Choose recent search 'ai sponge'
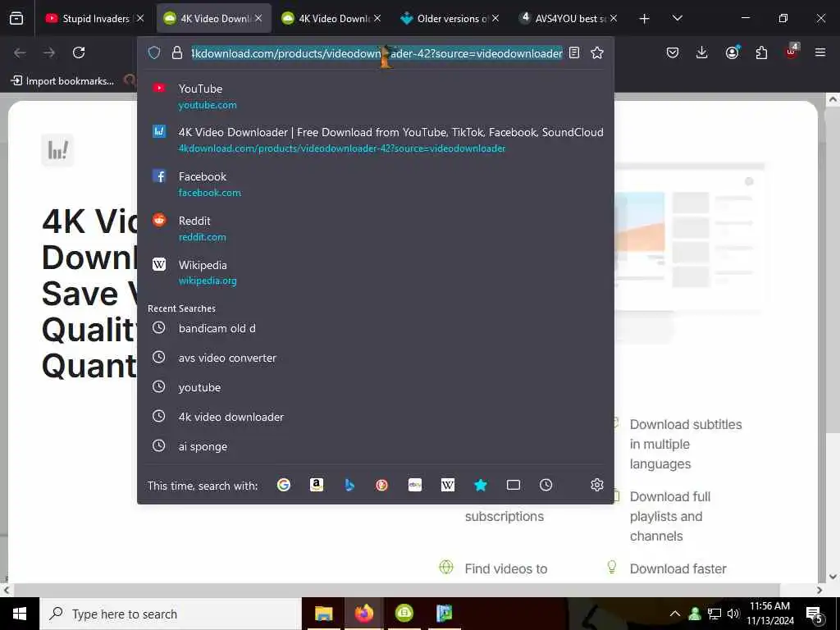Screen dimensions: 840x630 click(376, 445)
